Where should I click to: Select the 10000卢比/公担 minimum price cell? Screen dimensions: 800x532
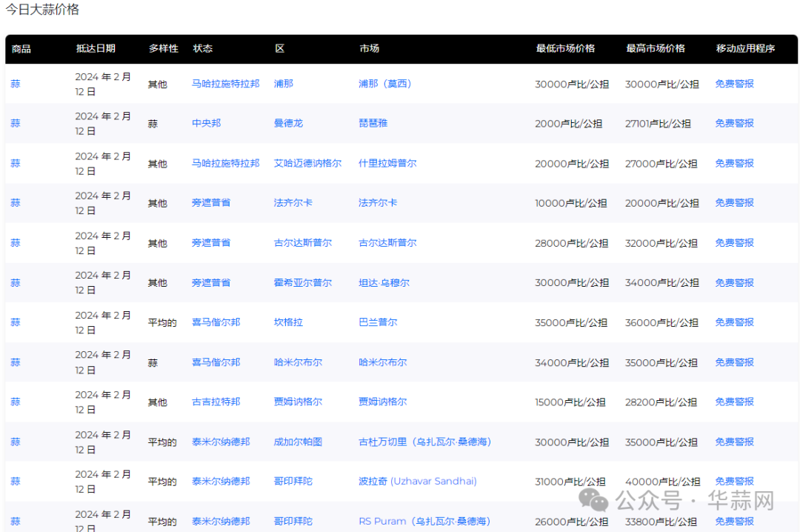click(x=571, y=203)
